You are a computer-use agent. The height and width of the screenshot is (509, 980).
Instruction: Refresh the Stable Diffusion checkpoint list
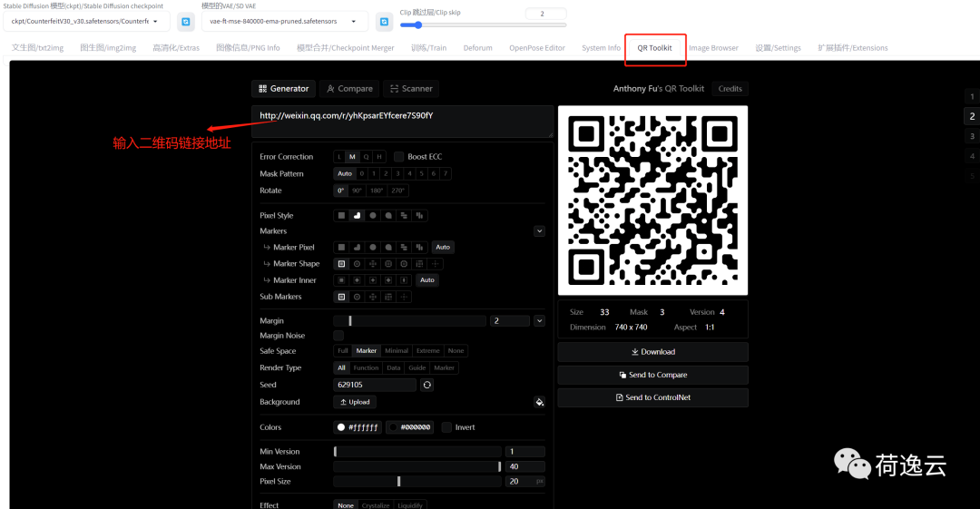point(185,21)
